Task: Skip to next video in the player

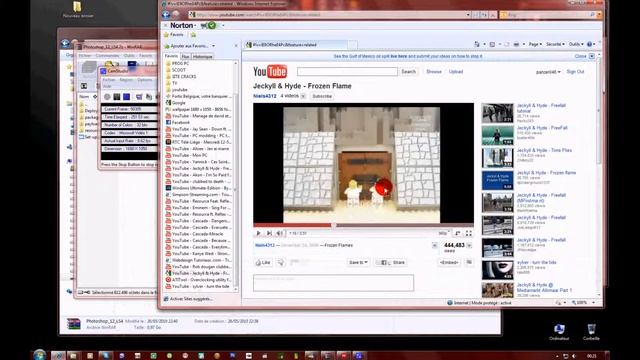Action: (269, 233)
